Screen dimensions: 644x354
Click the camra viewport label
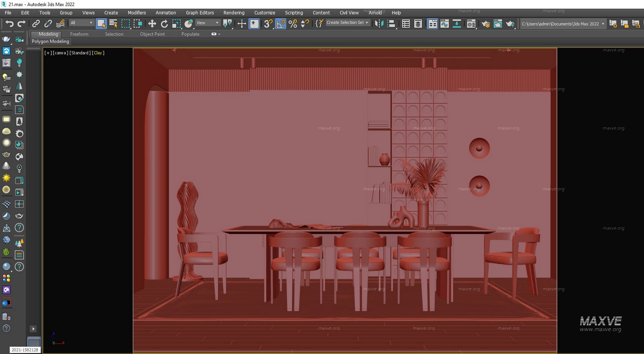60,53
